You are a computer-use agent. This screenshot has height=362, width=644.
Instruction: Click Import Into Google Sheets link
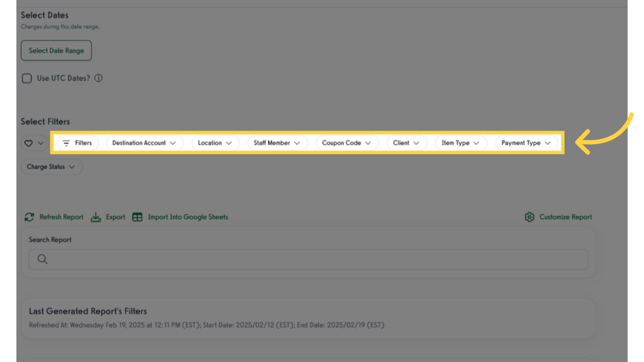pyautogui.click(x=188, y=217)
